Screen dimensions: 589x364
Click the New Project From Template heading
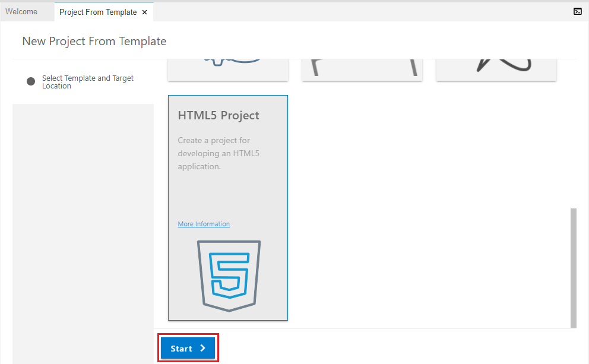click(94, 41)
